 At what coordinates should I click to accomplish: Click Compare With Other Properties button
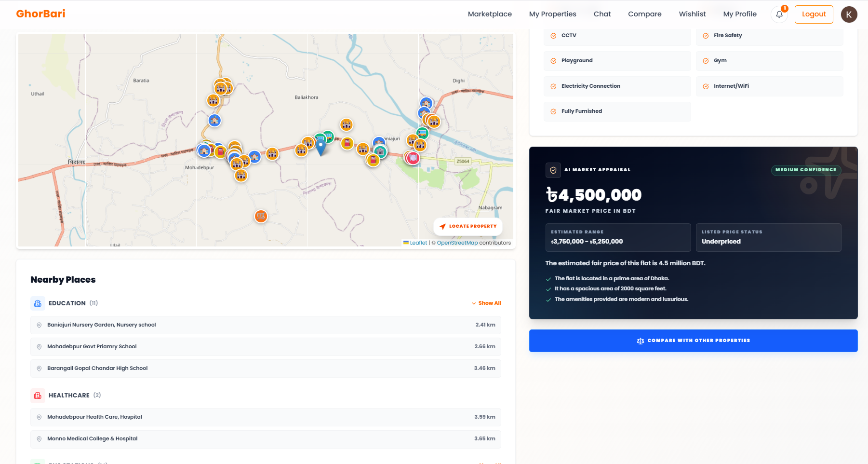click(x=693, y=341)
